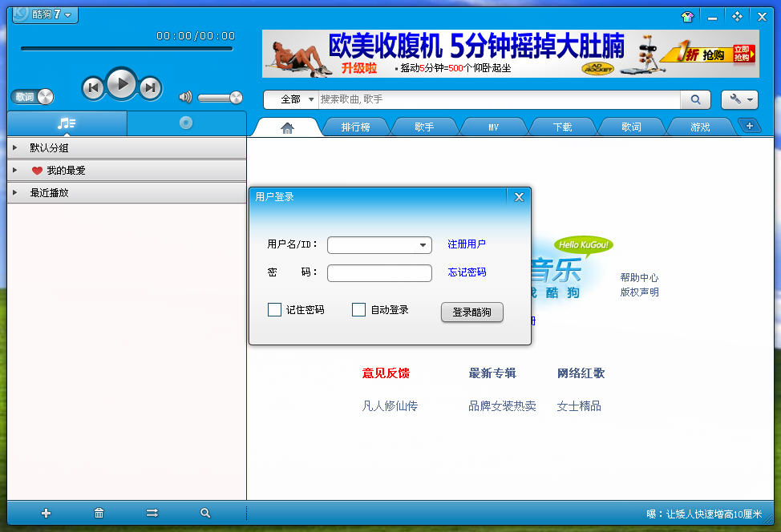Click the 密码 password field
The image size is (781, 532).
click(x=379, y=273)
